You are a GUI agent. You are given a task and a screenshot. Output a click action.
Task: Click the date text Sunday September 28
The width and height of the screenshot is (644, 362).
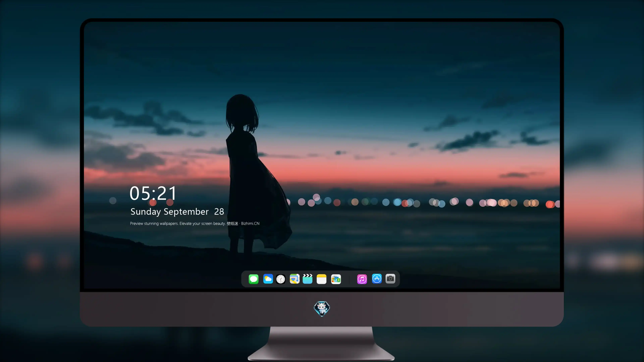(177, 212)
